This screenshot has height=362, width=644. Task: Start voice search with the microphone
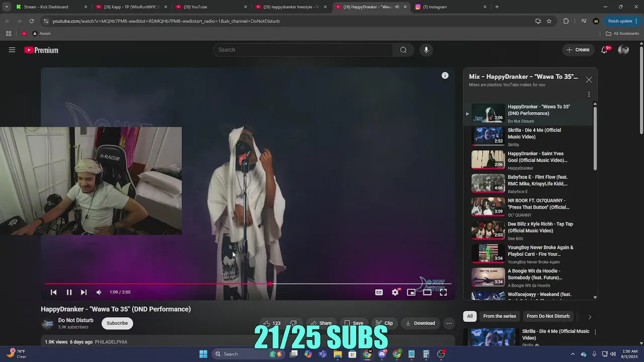426,50
